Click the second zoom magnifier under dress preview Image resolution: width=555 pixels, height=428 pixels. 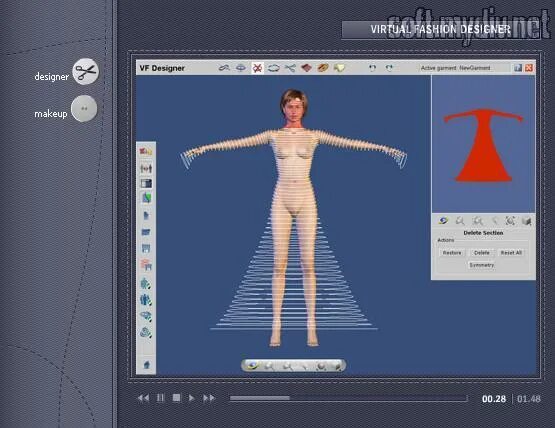477,221
